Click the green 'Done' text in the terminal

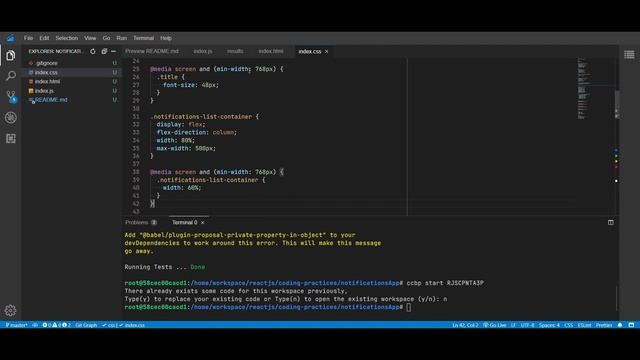point(198,267)
